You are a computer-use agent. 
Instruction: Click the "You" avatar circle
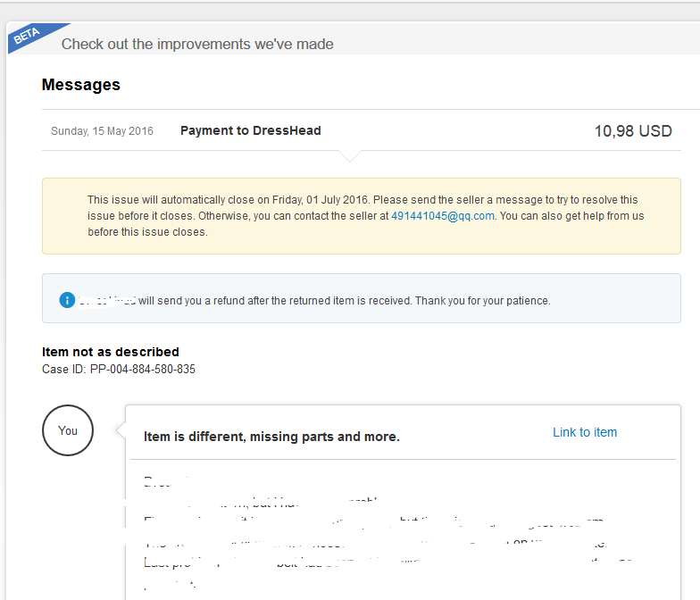[68, 430]
